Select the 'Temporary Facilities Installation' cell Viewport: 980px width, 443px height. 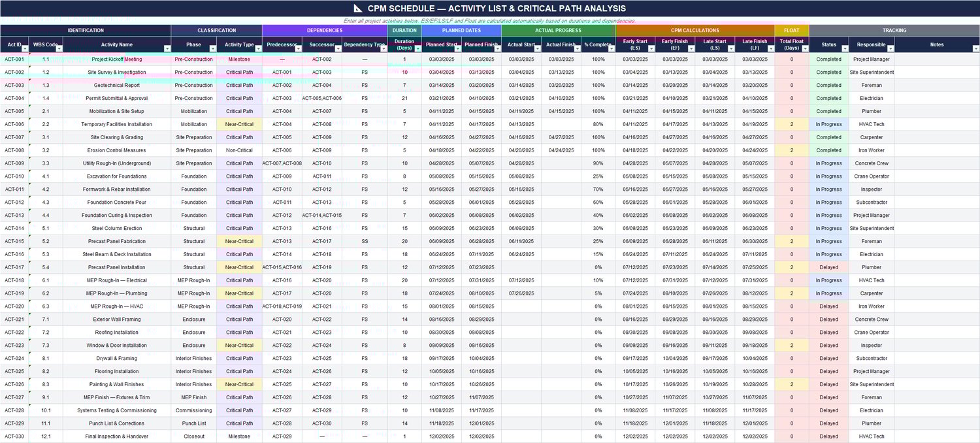point(117,124)
